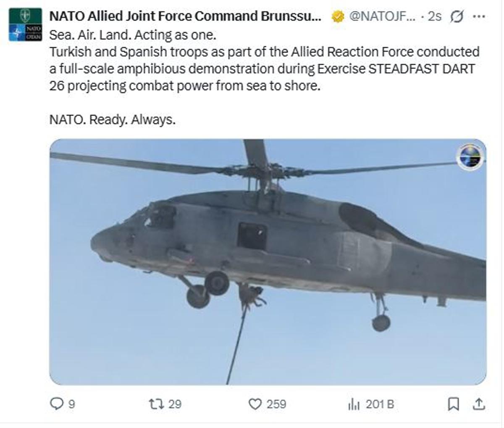Bookmark this NATO post
504x428 pixels.
click(x=453, y=404)
